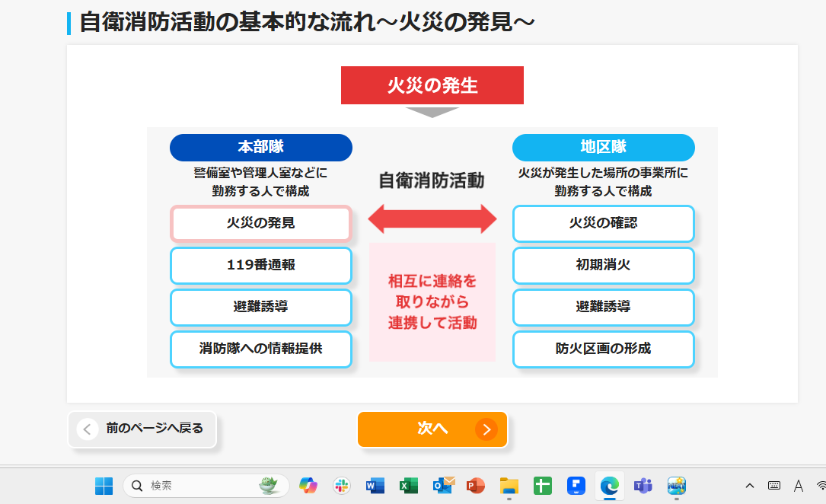
Task: Launch Copilot from the taskbar
Action: pos(308,486)
